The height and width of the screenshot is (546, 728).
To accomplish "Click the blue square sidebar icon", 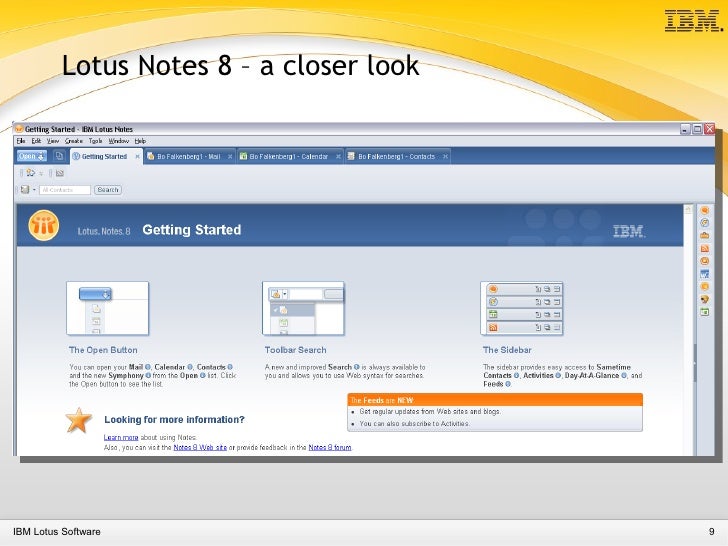I will [705, 274].
